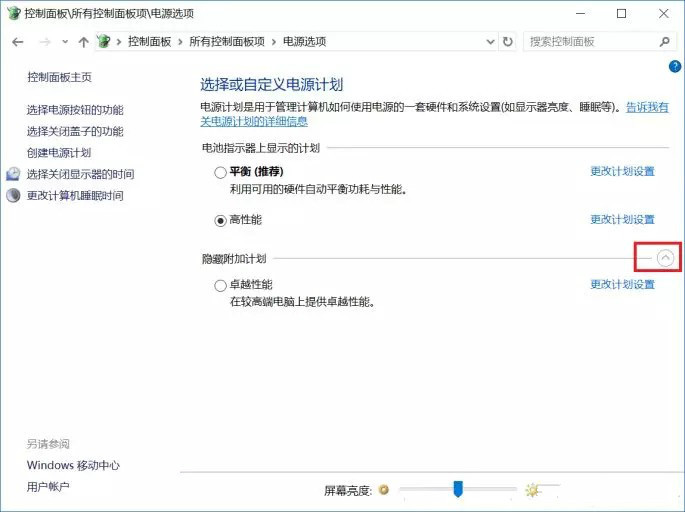The width and height of the screenshot is (685, 512).
Task: Open 选择关闭盖子的功能
Action: 75,131
